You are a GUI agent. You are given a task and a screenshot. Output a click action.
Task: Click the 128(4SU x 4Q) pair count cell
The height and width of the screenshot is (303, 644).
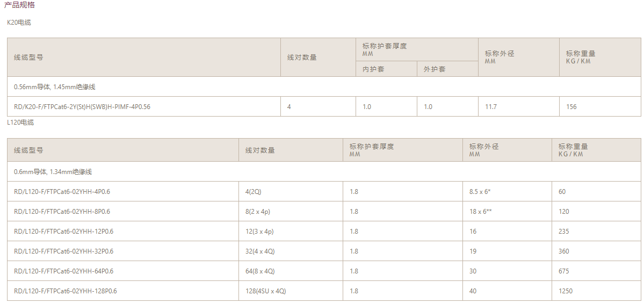tap(266, 291)
